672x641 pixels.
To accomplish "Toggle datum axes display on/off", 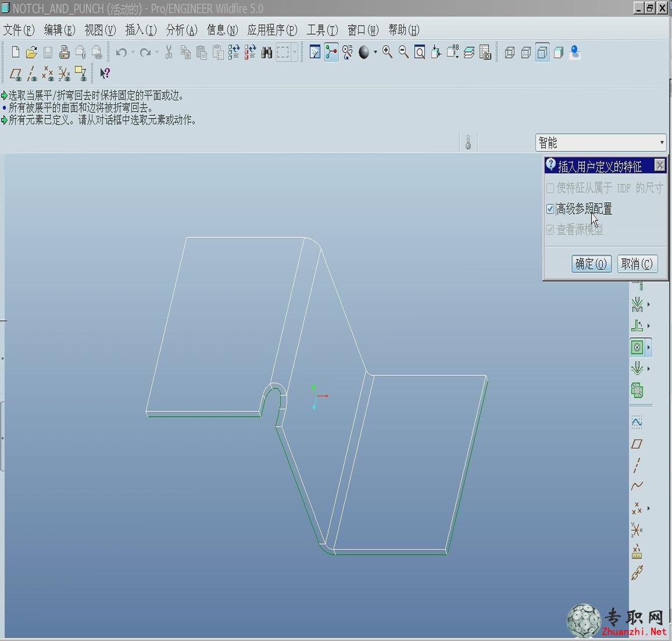I will point(32,74).
